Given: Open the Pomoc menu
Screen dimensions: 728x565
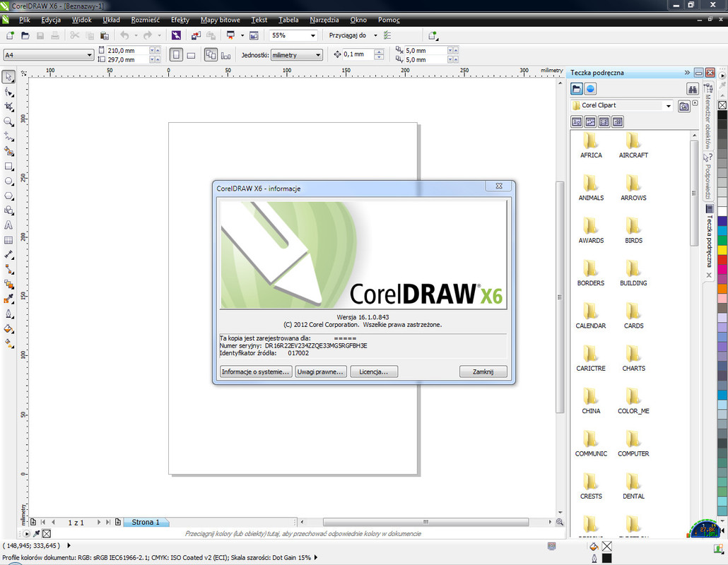Looking at the screenshot, I should (x=389, y=20).
